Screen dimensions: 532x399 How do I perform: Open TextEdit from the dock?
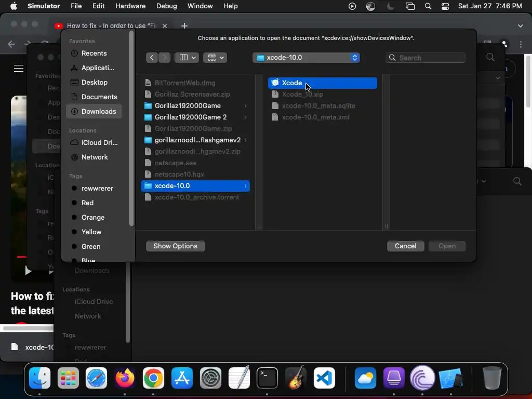[239, 378]
